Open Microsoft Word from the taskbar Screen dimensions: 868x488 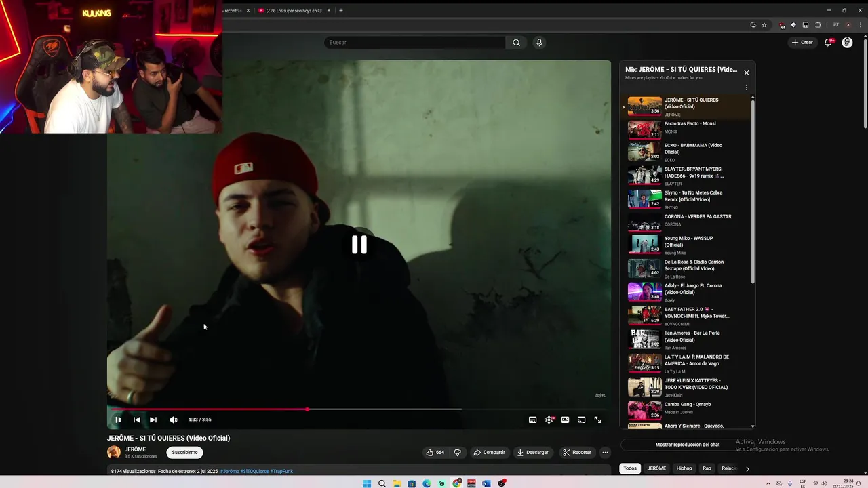486,483
